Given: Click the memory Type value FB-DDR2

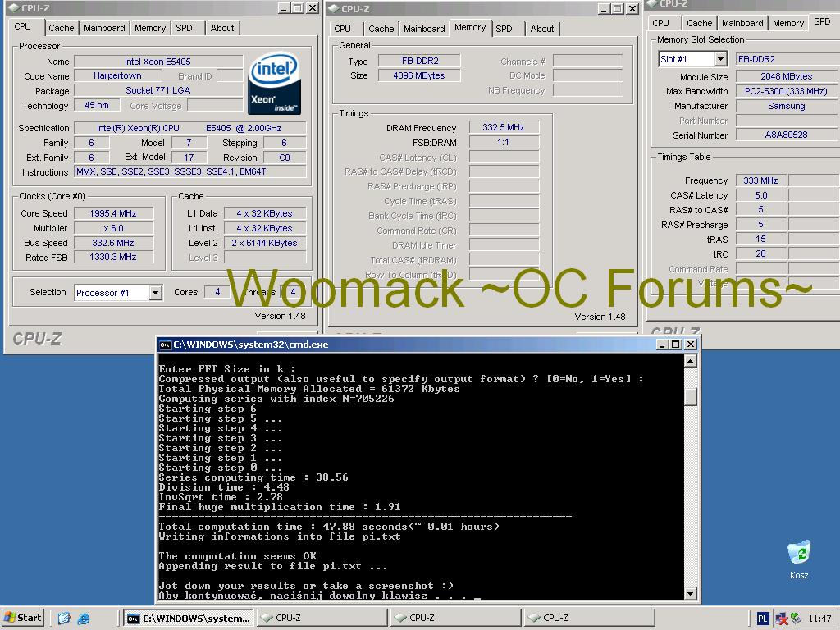Looking at the screenshot, I should 419,61.
